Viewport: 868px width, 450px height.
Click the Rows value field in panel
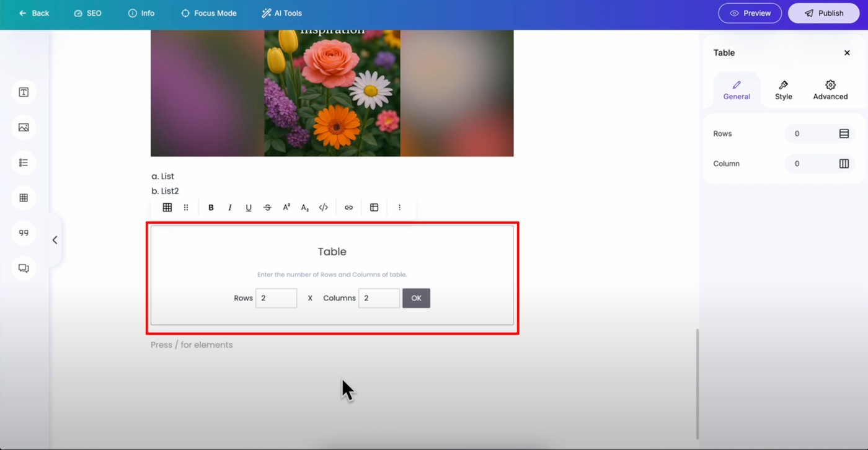click(808, 134)
